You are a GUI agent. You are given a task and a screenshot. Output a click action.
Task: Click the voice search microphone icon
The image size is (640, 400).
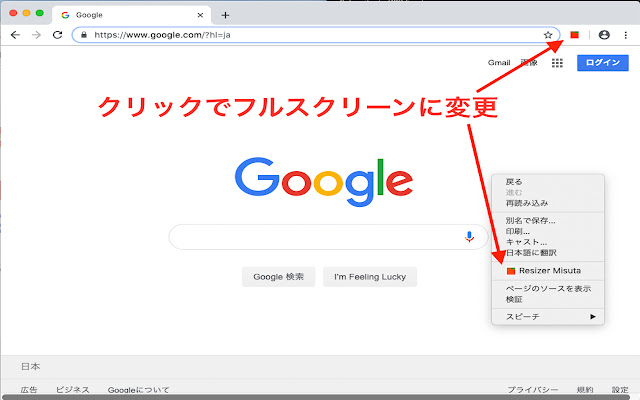tap(469, 237)
